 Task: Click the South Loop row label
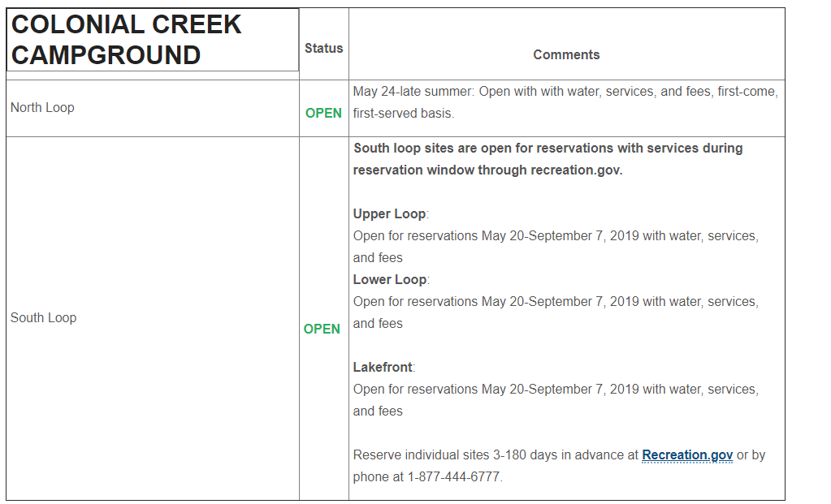[x=44, y=318]
